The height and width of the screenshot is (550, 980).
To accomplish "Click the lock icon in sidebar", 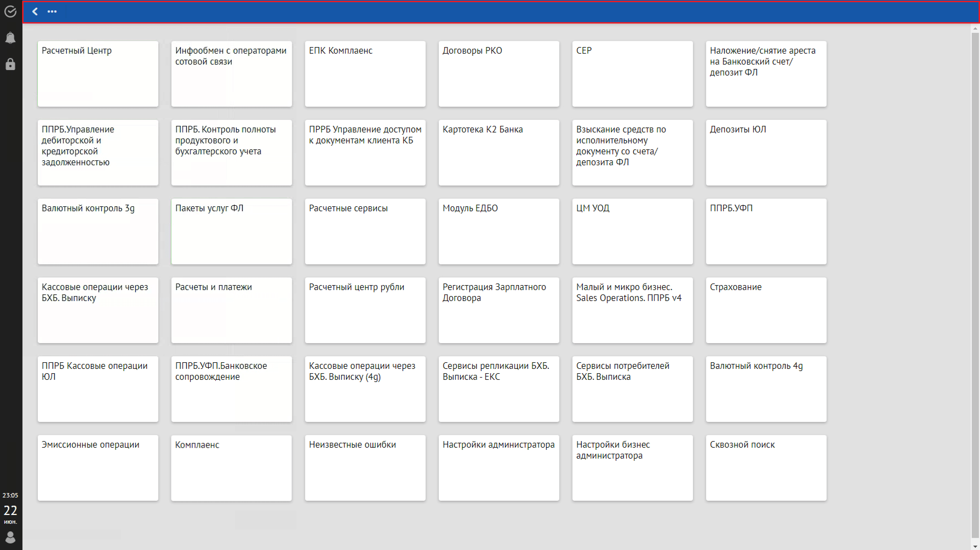I will click(x=10, y=64).
